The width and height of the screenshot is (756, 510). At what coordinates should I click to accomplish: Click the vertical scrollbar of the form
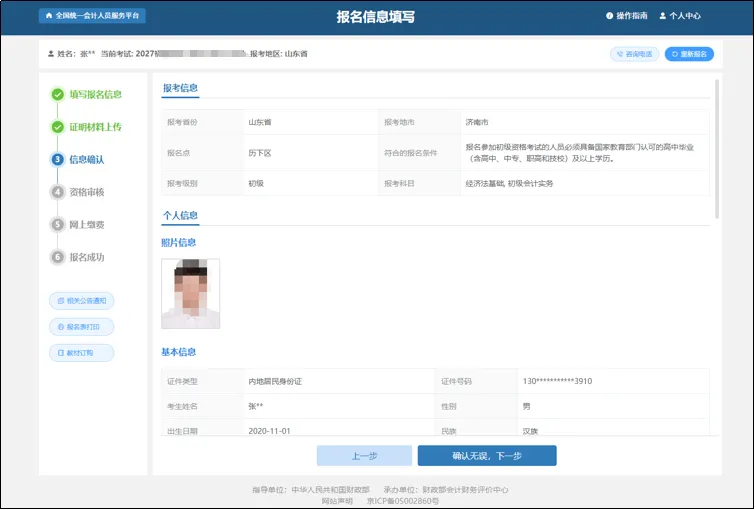(717, 149)
